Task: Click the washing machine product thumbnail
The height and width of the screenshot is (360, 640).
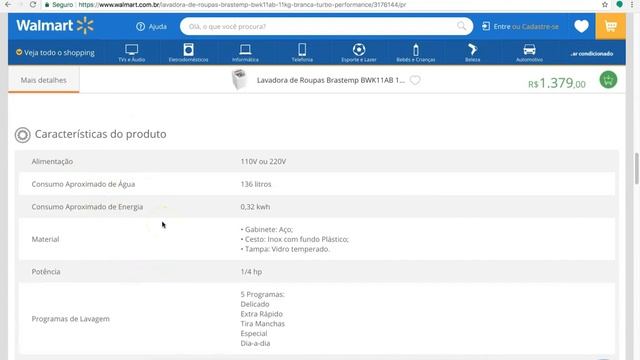Action: click(x=239, y=80)
